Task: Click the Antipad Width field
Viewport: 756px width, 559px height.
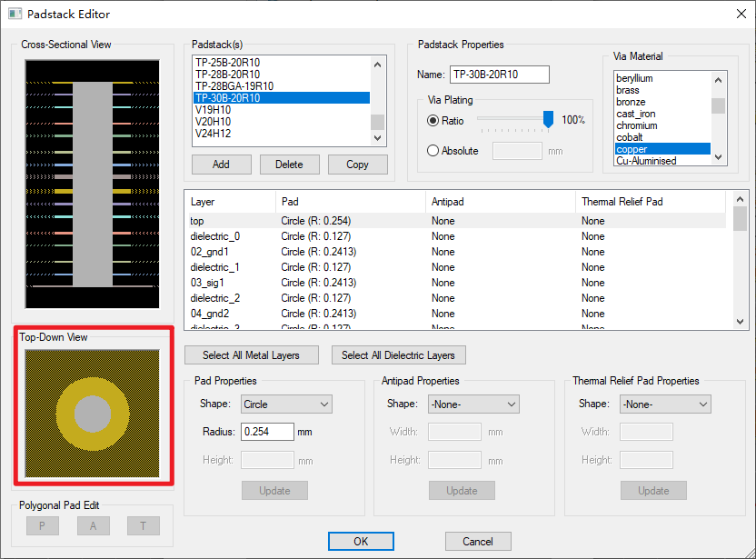Action: coord(454,432)
